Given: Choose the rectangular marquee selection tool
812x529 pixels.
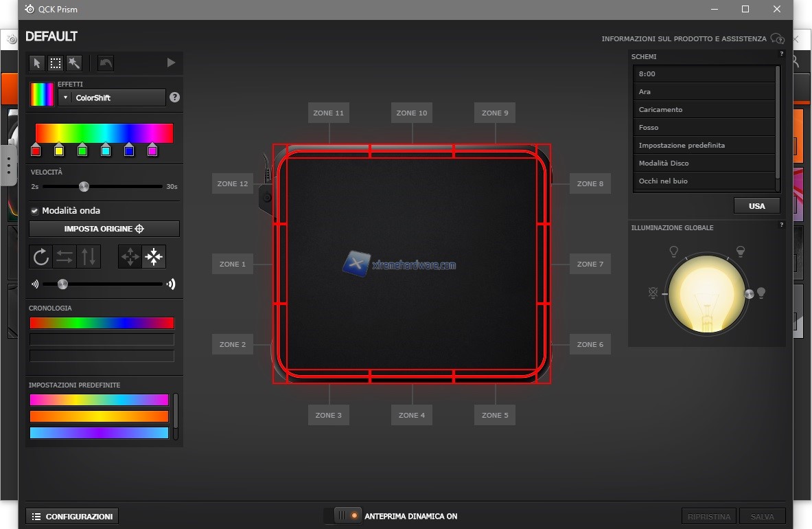Looking at the screenshot, I should (x=56, y=63).
